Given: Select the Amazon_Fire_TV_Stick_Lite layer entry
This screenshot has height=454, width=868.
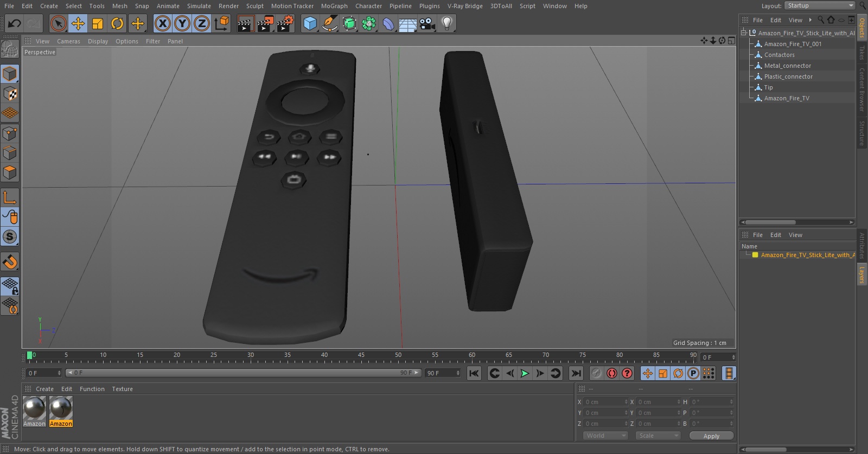Looking at the screenshot, I should (x=807, y=255).
